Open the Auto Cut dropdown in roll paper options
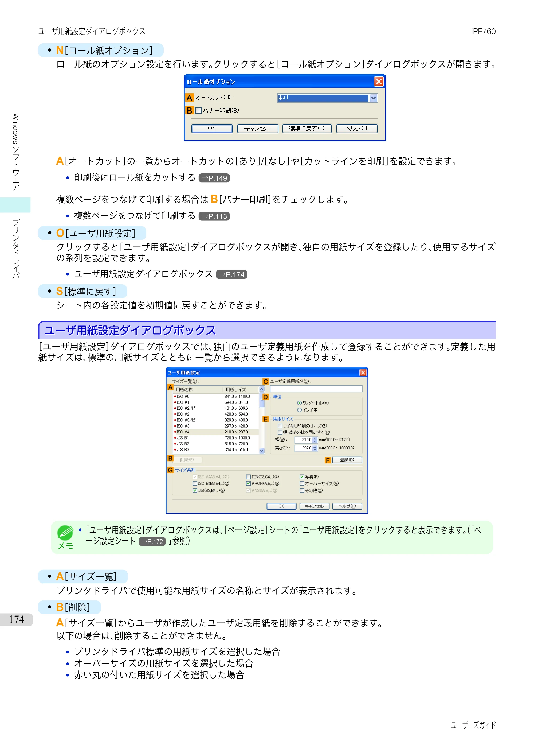Viewport: 534px width, 756px height. pyautogui.click(x=327, y=98)
